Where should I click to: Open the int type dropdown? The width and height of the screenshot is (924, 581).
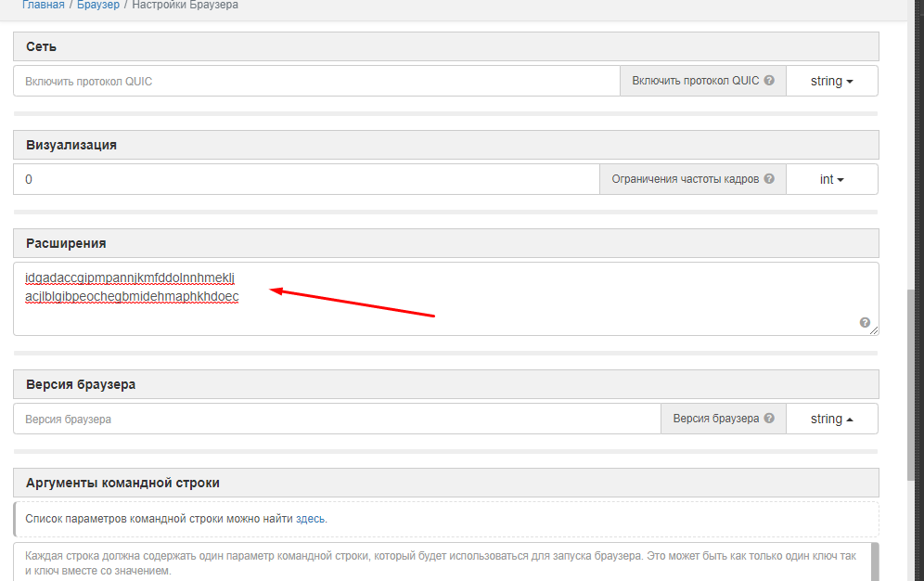[x=831, y=179]
